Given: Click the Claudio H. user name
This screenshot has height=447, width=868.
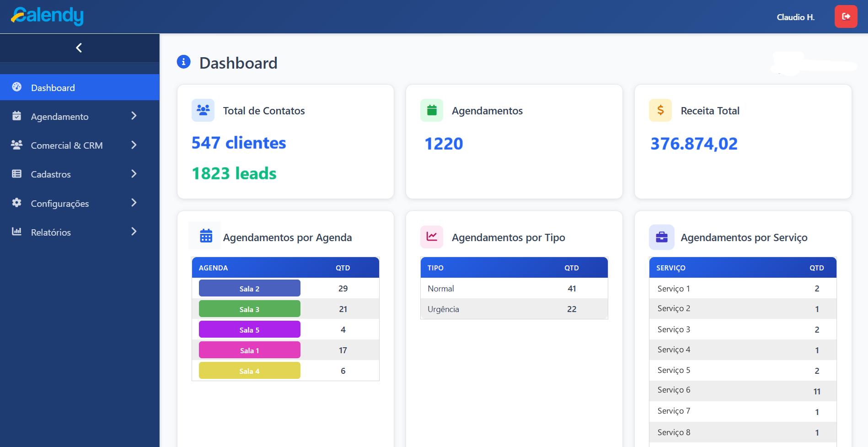Looking at the screenshot, I should point(795,17).
